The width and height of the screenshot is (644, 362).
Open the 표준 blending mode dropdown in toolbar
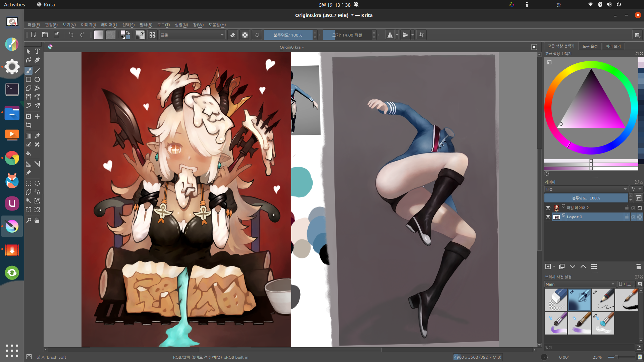(x=192, y=35)
